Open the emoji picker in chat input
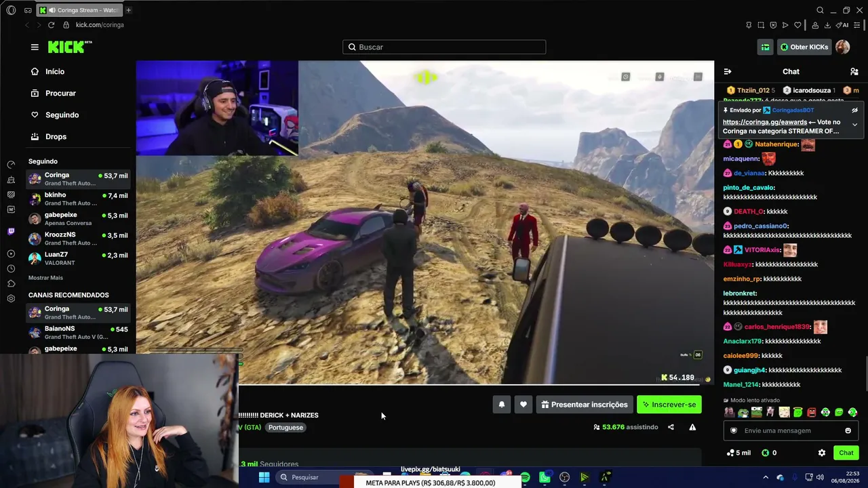This screenshot has height=488, width=868. coord(848,430)
